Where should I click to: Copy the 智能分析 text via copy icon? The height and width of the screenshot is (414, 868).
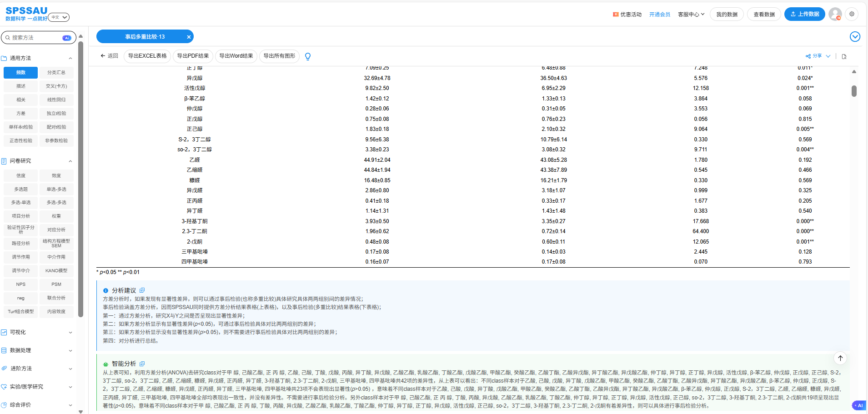[x=142, y=364]
